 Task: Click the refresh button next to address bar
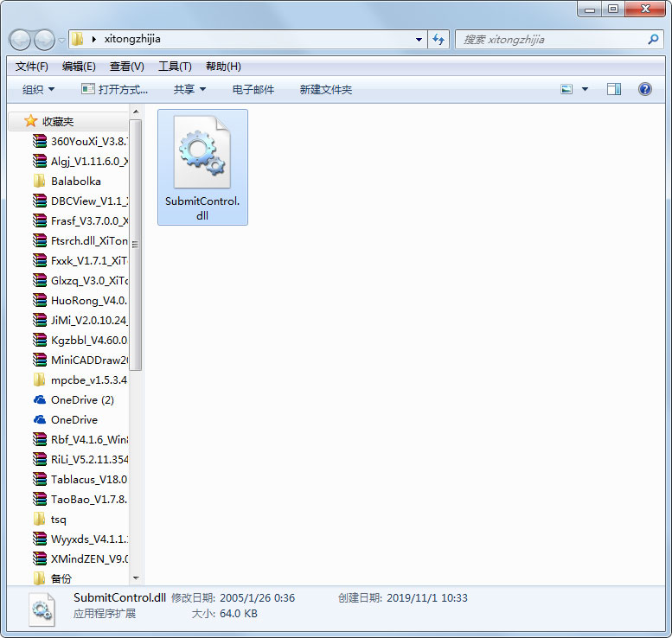438,40
